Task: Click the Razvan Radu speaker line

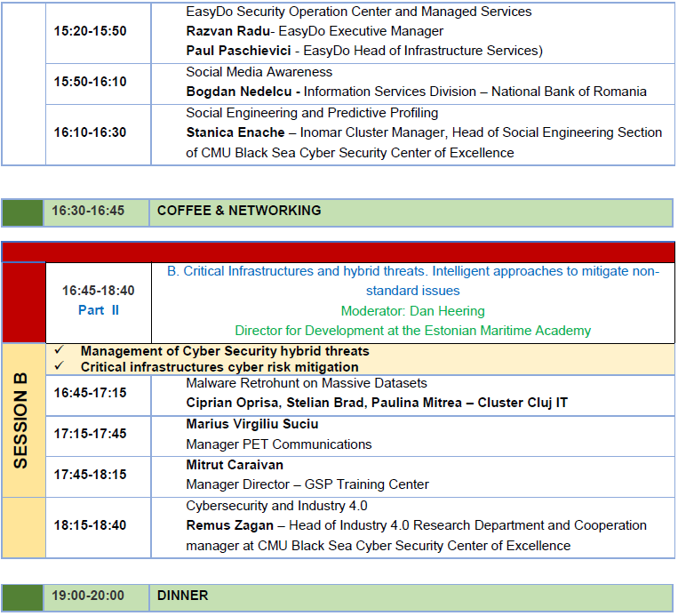Action: (x=315, y=31)
